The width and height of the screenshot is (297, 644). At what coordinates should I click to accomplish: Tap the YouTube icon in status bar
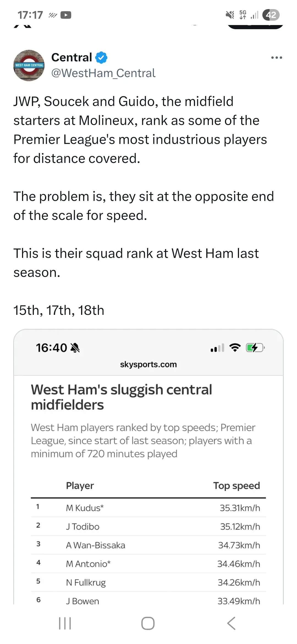[66, 15]
